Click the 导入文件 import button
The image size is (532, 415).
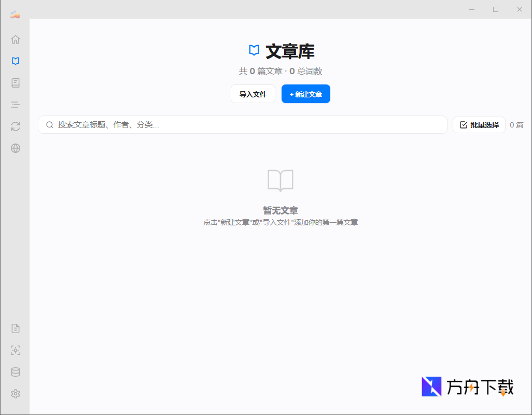(253, 94)
